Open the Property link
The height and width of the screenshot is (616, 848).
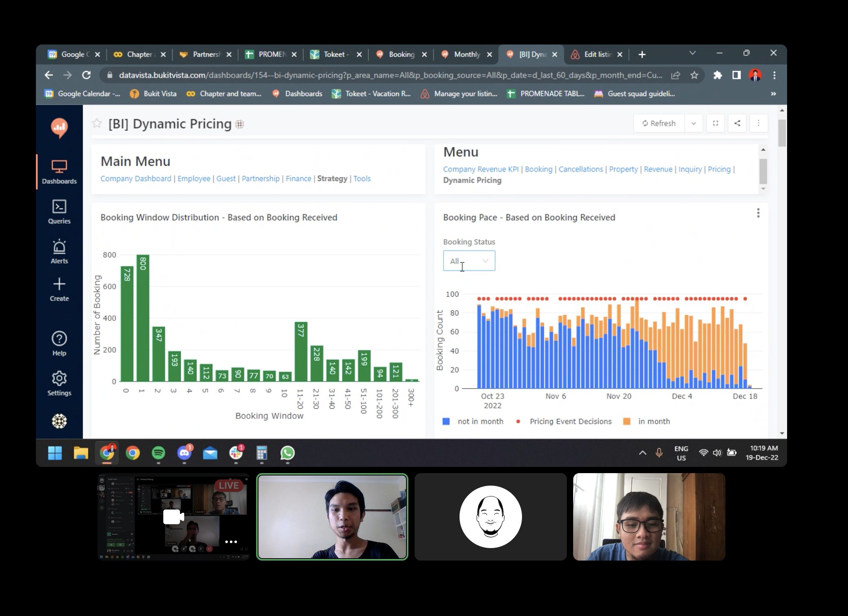(624, 169)
